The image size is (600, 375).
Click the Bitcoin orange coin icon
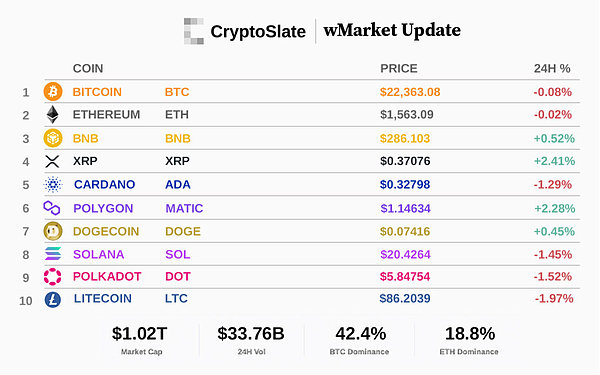[53, 92]
